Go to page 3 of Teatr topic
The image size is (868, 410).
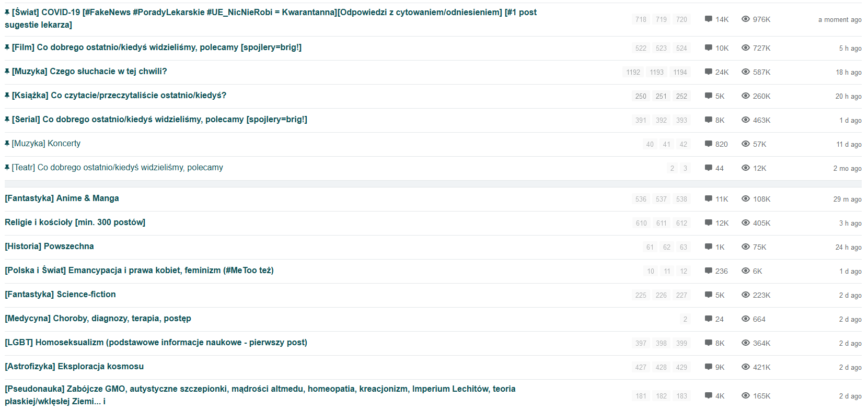click(x=685, y=168)
